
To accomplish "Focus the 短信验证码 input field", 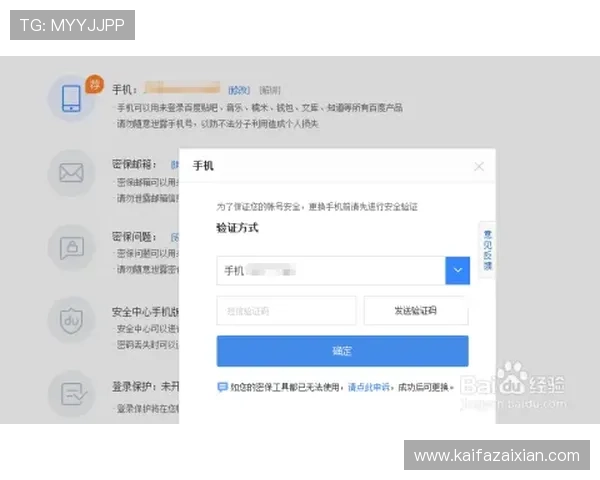I will point(286,311).
